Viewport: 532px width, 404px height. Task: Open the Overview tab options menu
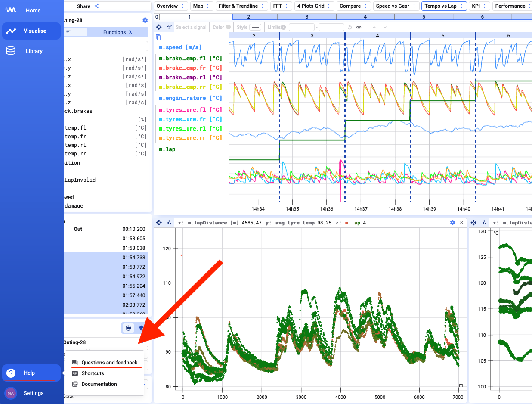(x=183, y=6)
